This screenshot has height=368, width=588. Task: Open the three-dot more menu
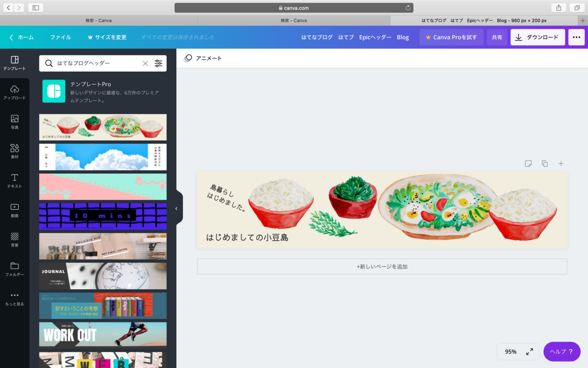576,37
